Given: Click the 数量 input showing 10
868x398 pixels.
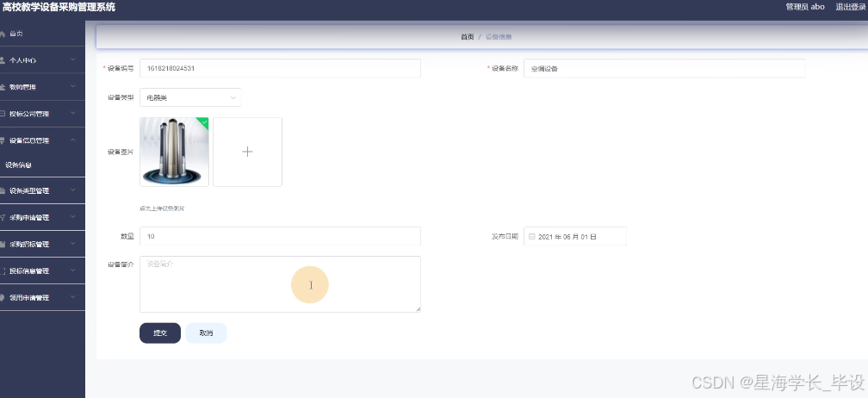Looking at the screenshot, I should pyautogui.click(x=280, y=236).
